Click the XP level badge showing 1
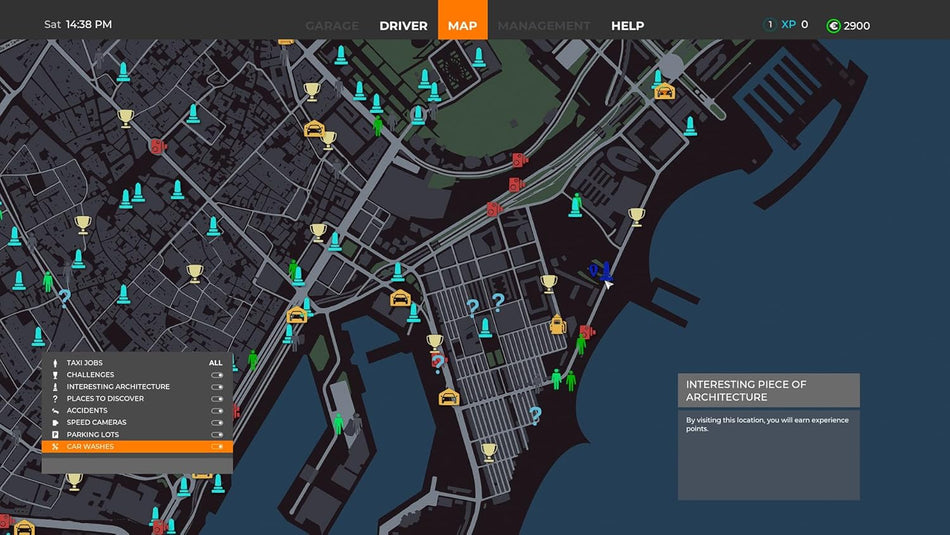 coord(769,25)
